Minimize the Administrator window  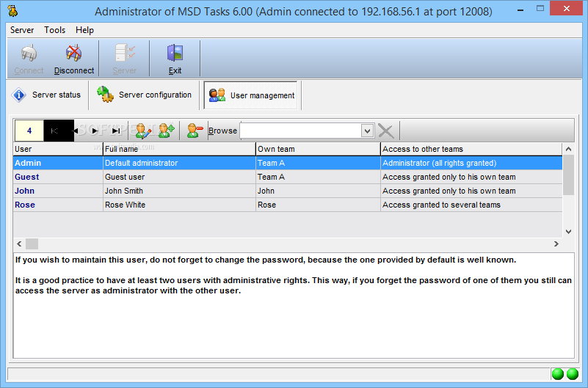click(x=520, y=10)
